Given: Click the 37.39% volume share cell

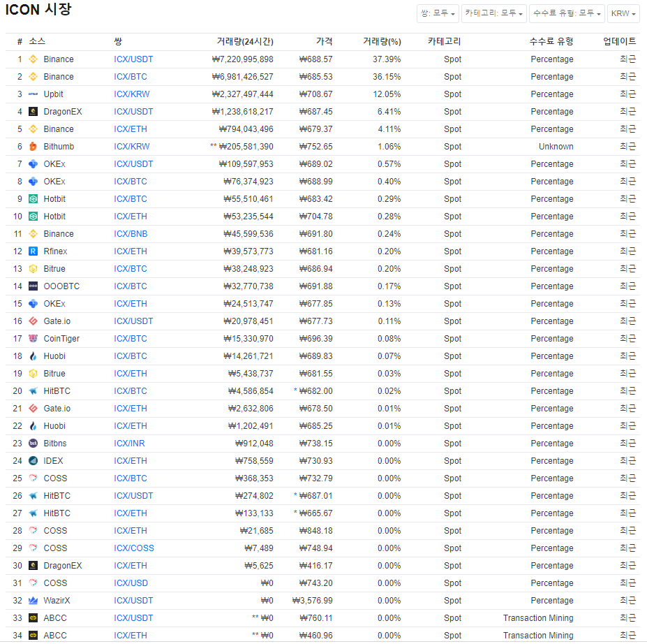Looking at the screenshot, I should [387, 59].
